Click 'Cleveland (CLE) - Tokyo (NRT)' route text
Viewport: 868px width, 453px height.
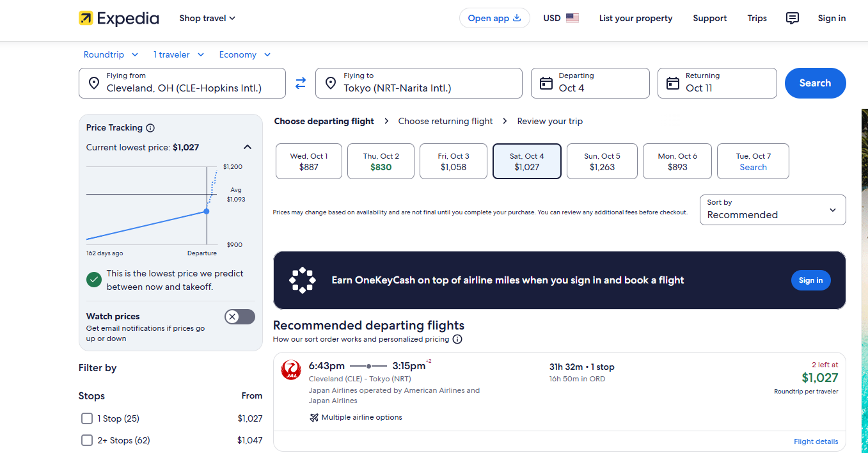coord(360,379)
